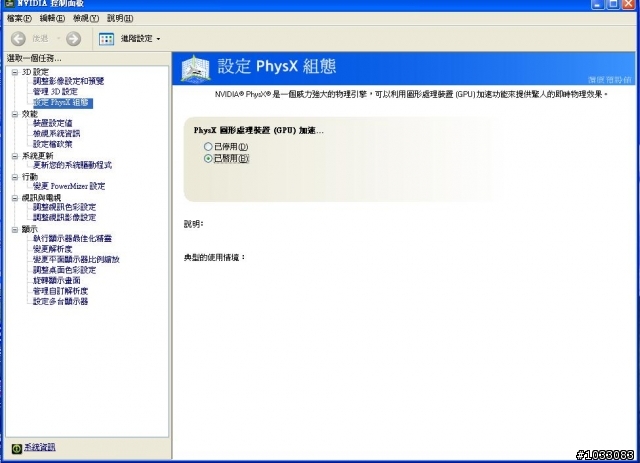Open the 進階設定 view dropdown
Viewport: 640px width, 463px height.
click(x=140, y=39)
